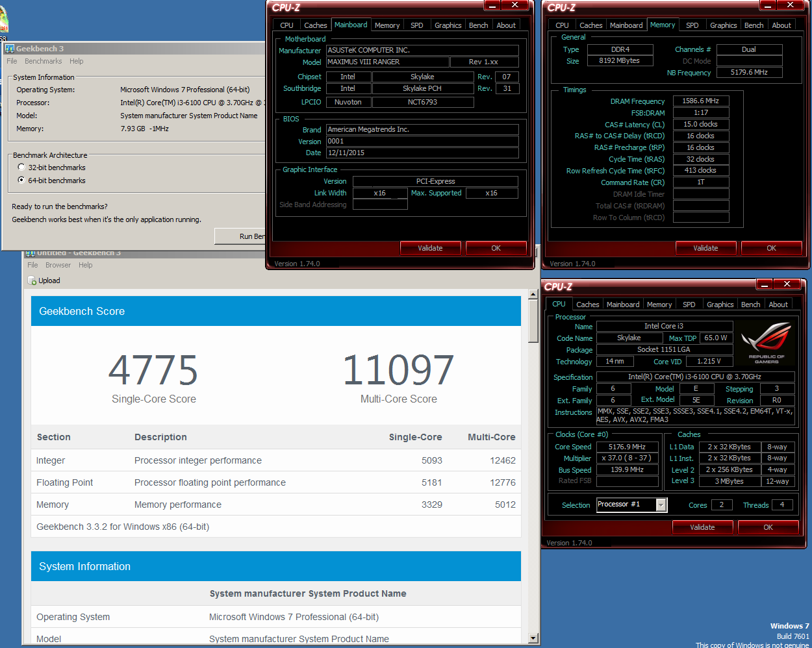
Task: Switch to Graphics tab in Mainboard CPU-Z window
Action: pos(448,25)
